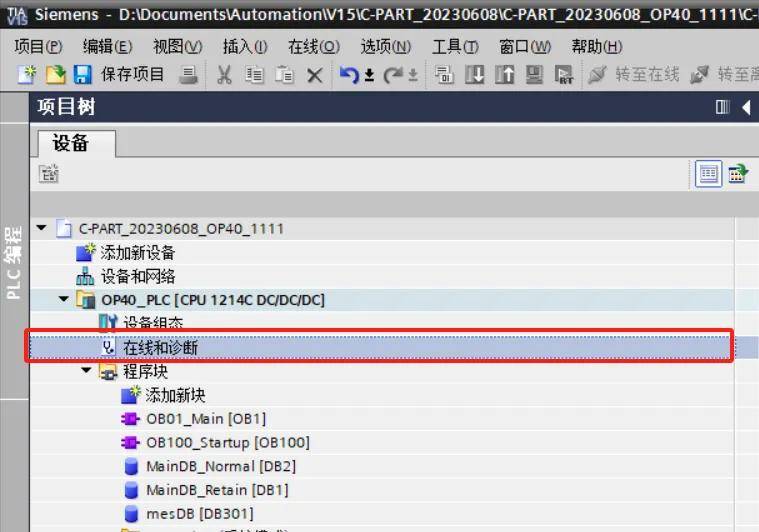Screen dimensions: 759x532
Task: Open the 项目(P) menu
Action: click(x=38, y=46)
